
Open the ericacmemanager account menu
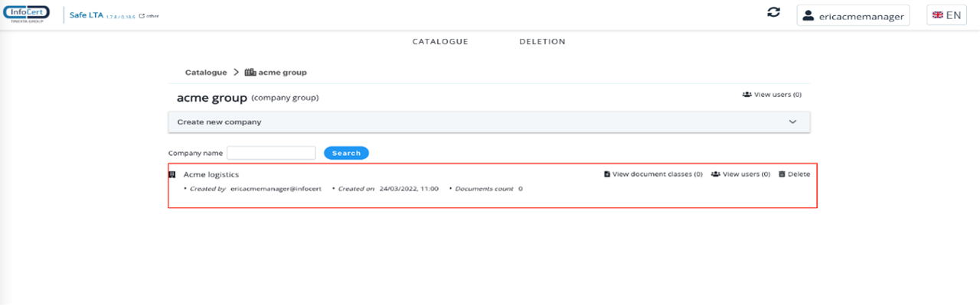click(x=853, y=15)
